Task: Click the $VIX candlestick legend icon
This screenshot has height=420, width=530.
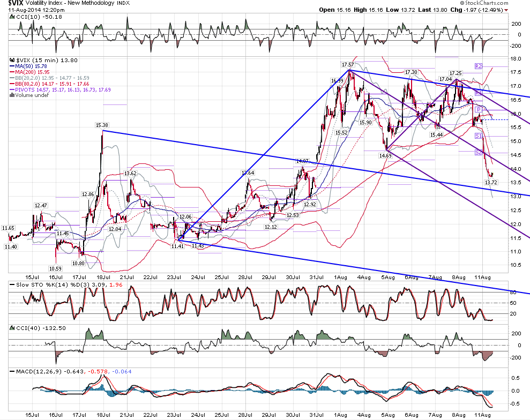Action: pos(12,61)
